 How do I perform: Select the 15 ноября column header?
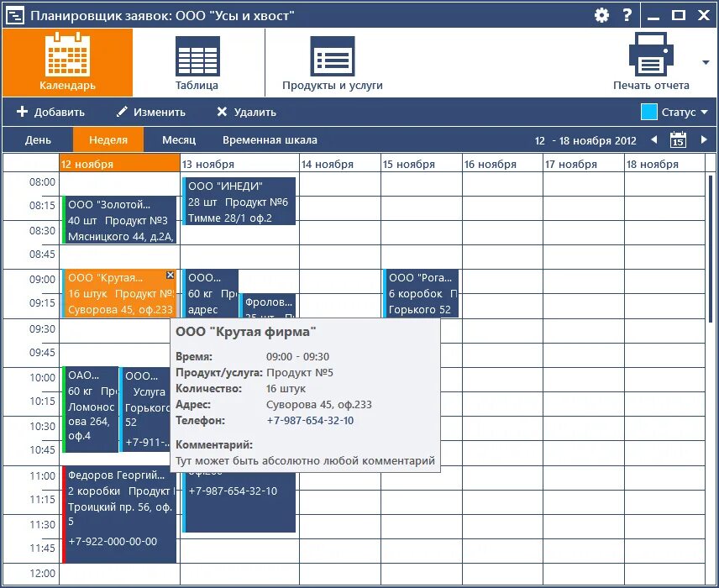pos(422,164)
